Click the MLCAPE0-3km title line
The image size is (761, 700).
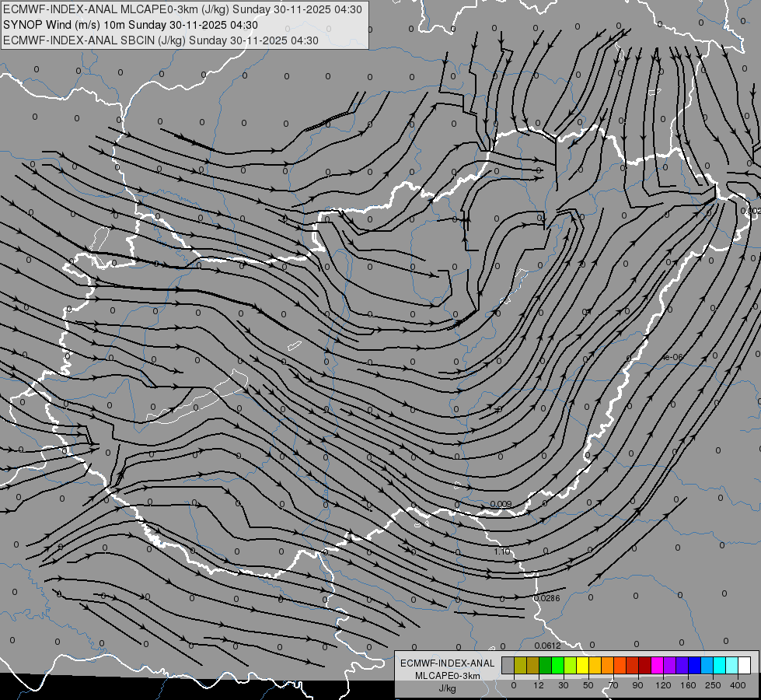(x=182, y=9)
